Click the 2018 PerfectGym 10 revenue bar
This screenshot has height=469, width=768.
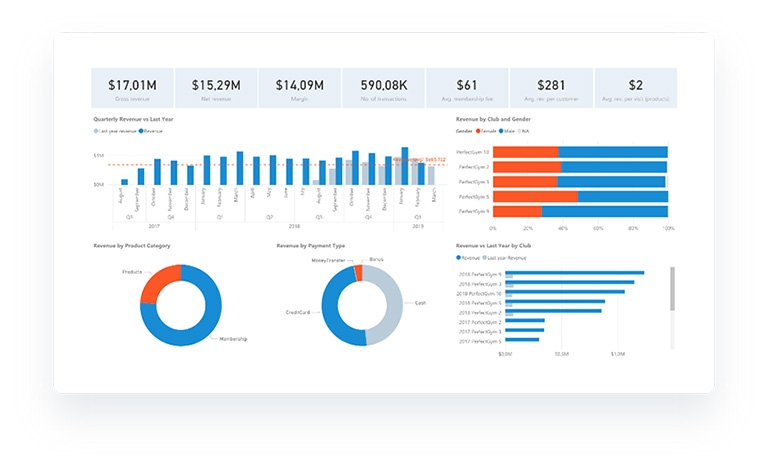pos(565,292)
